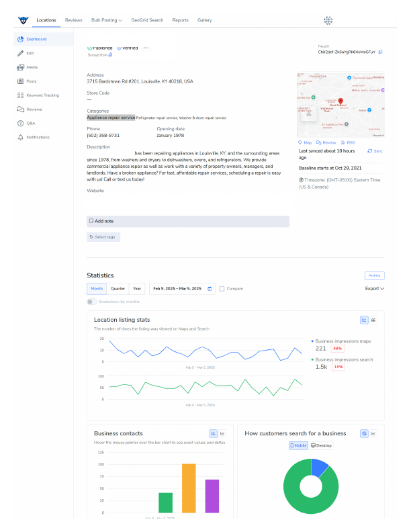
Task: Click the green bar in Business contacts chart
Action: pos(165,503)
